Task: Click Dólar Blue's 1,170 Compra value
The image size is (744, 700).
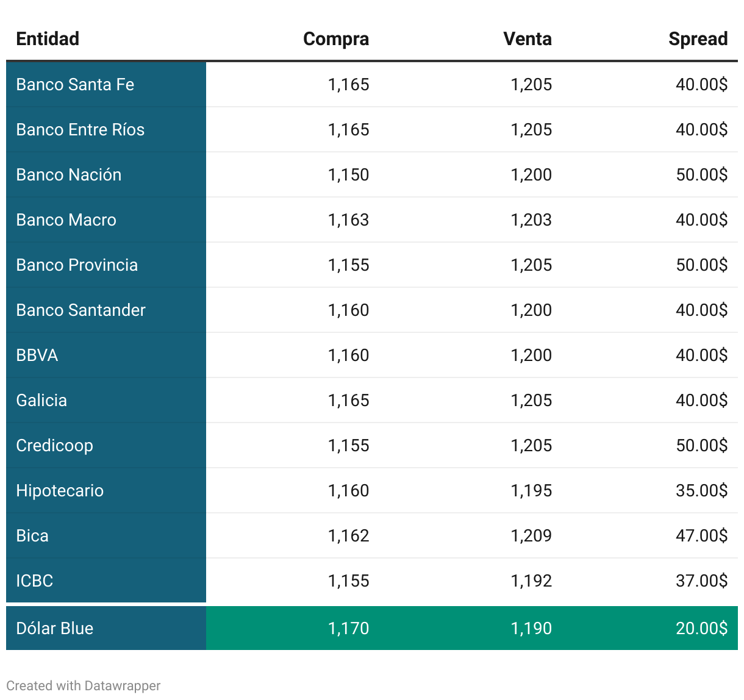Action: pos(348,629)
